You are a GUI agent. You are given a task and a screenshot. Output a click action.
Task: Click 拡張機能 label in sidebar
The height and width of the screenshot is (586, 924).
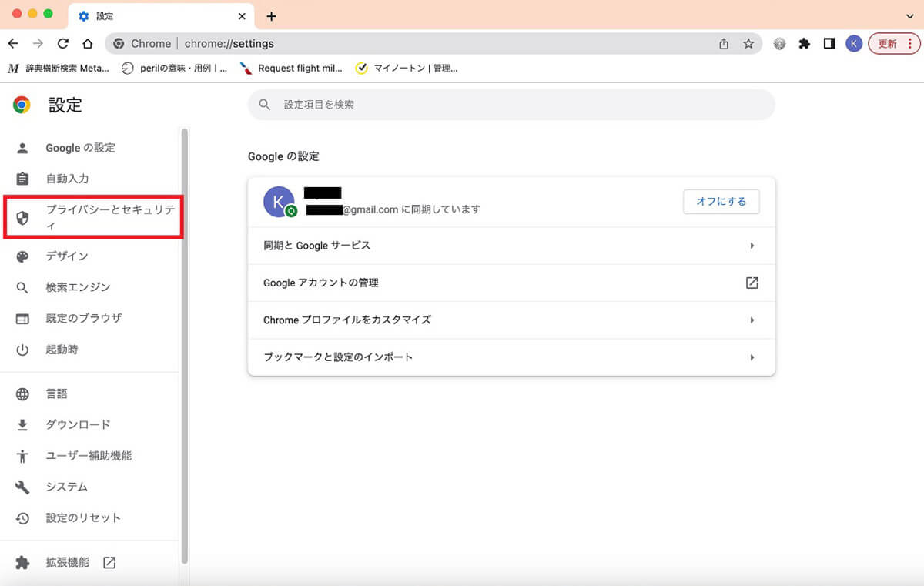(x=68, y=563)
